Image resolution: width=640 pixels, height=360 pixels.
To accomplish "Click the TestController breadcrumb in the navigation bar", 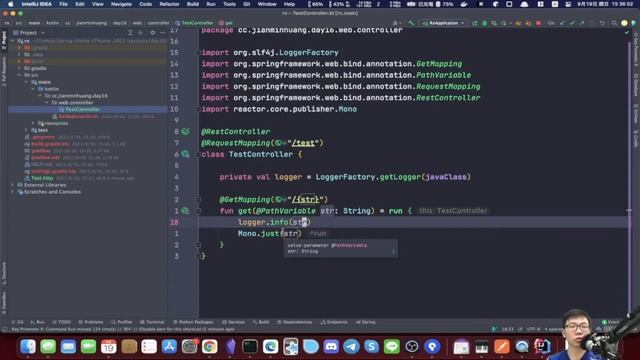I will (195, 23).
